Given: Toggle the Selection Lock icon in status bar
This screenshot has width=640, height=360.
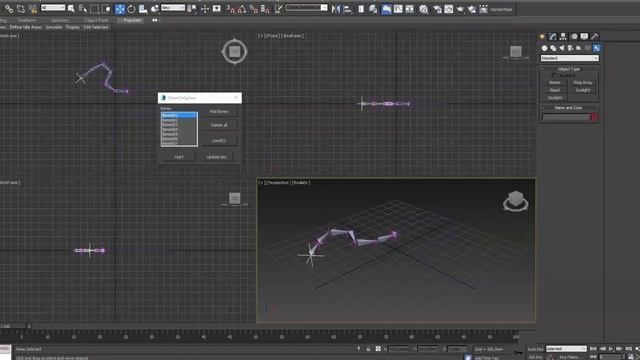Looking at the screenshot, I should (368, 349).
